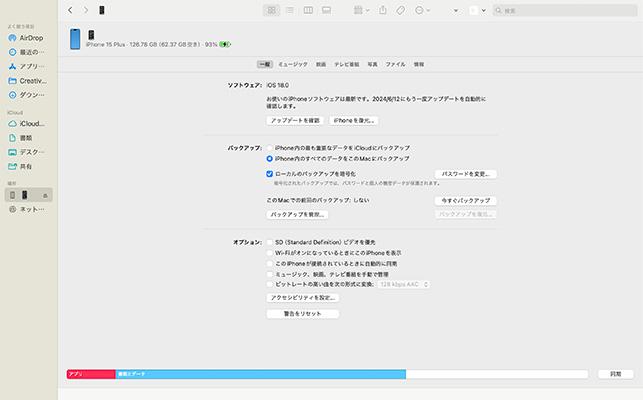Click the iPhone 15 Plus storage info text
The width and height of the screenshot is (643, 400).
click(x=152, y=44)
